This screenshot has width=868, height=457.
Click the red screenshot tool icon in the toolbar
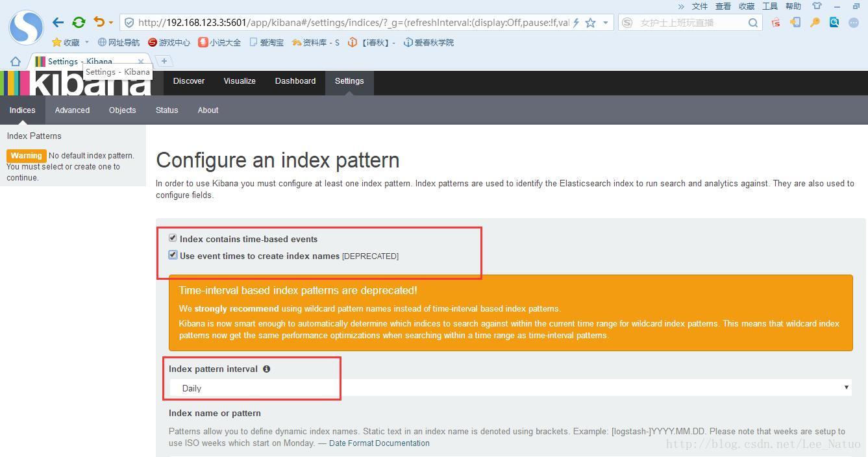776,22
